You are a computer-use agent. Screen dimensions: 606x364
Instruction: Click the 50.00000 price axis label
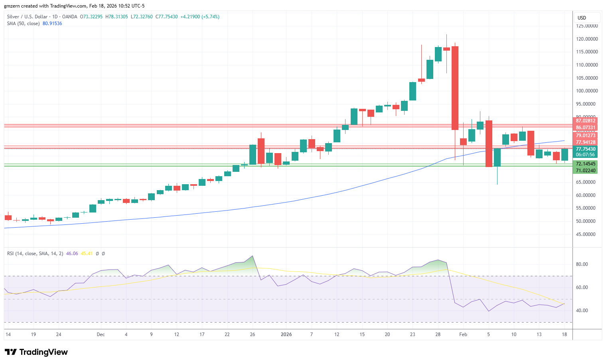coord(586,221)
